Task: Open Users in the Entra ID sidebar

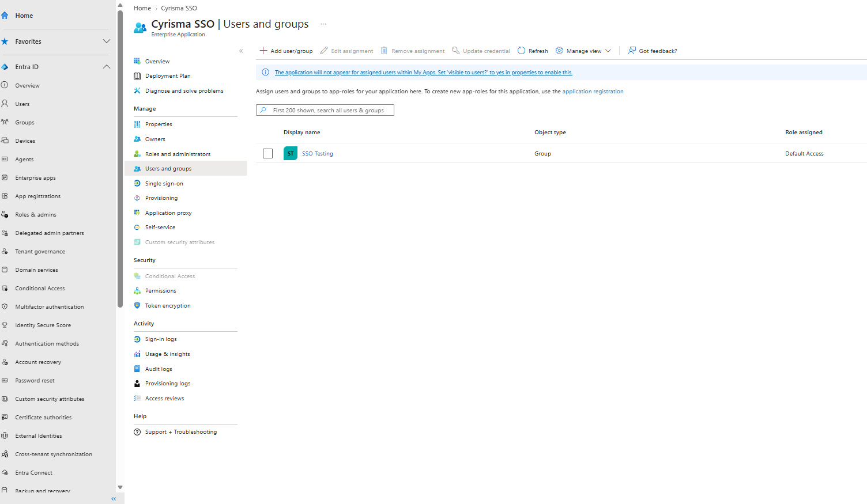Action: [x=22, y=104]
